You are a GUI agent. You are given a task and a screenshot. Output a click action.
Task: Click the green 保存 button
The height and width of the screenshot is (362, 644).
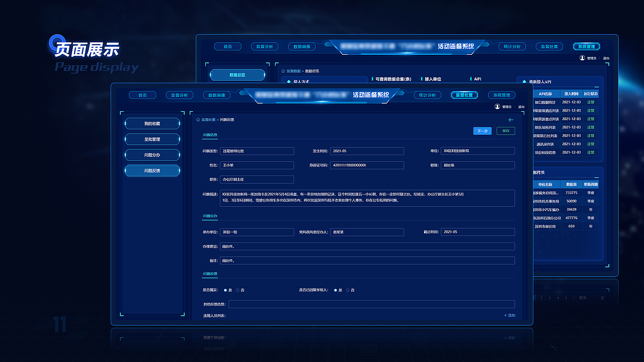click(506, 131)
